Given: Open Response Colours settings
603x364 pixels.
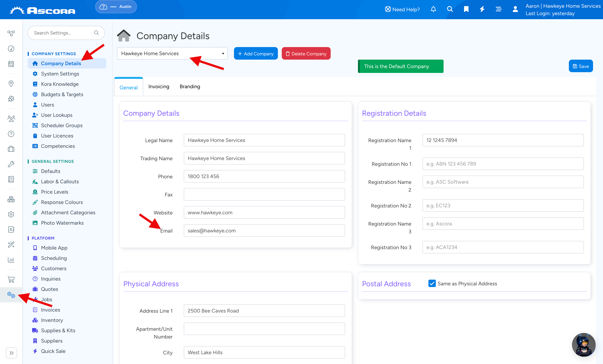Looking at the screenshot, I should [x=62, y=202].
